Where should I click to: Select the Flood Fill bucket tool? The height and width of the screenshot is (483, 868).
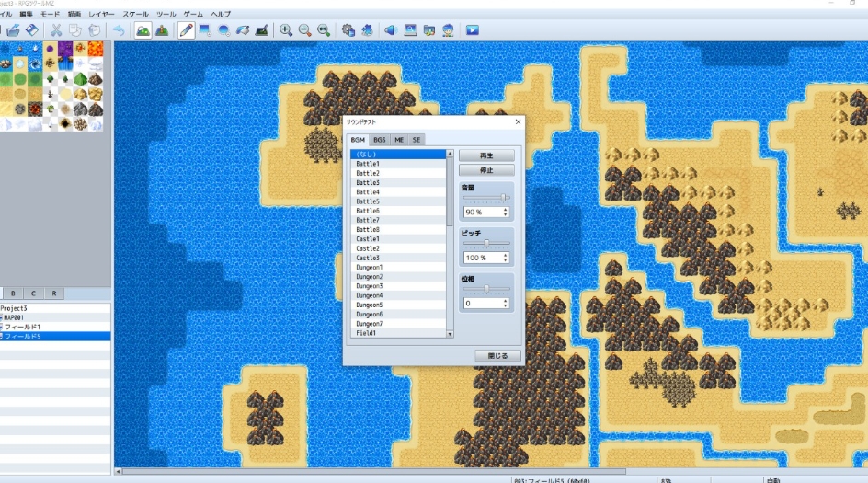tap(243, 30)
